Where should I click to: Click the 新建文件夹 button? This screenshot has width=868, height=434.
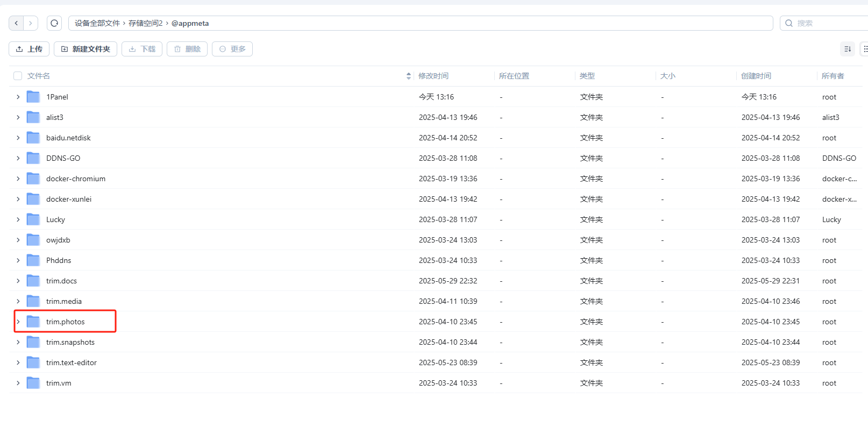click(x=86, y=49)
